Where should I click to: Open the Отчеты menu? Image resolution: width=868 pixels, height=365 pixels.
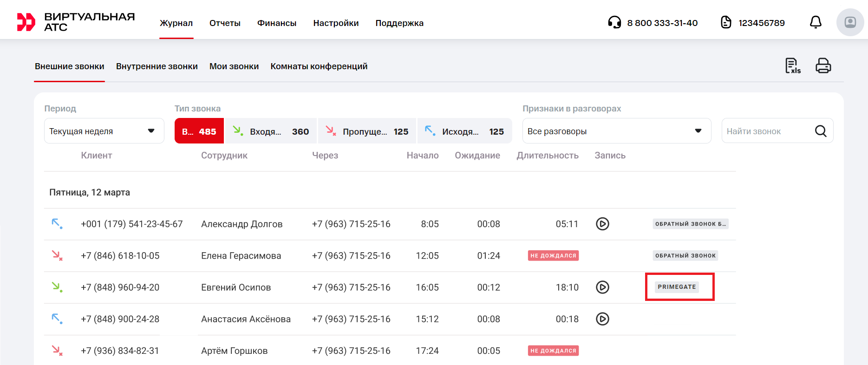tap(225, 23)
